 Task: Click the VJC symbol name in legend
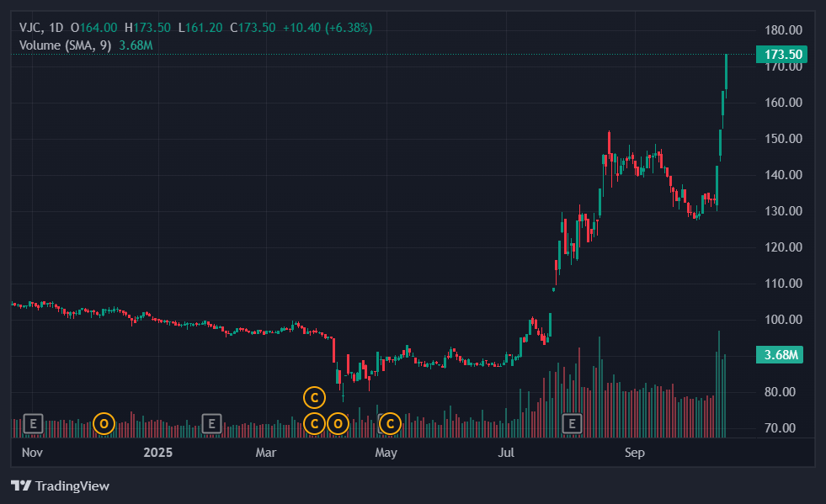point(30,28)
